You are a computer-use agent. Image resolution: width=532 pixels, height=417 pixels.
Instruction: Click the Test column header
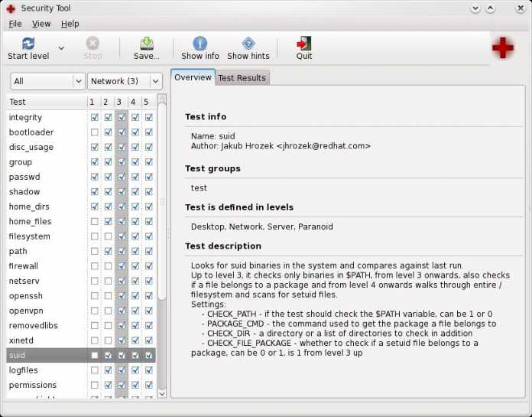(x=47, y=102)
